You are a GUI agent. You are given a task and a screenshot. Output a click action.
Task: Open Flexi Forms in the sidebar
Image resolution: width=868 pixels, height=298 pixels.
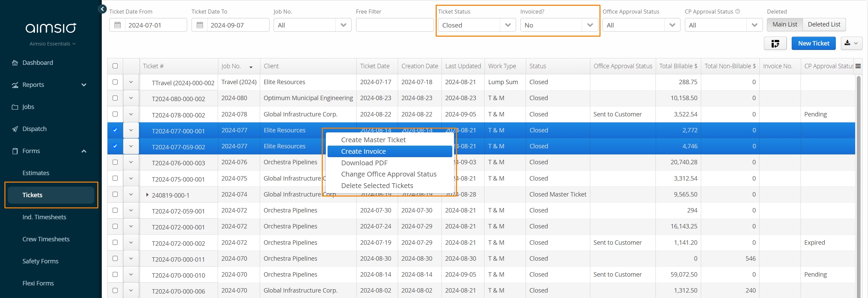coord(38,283)
